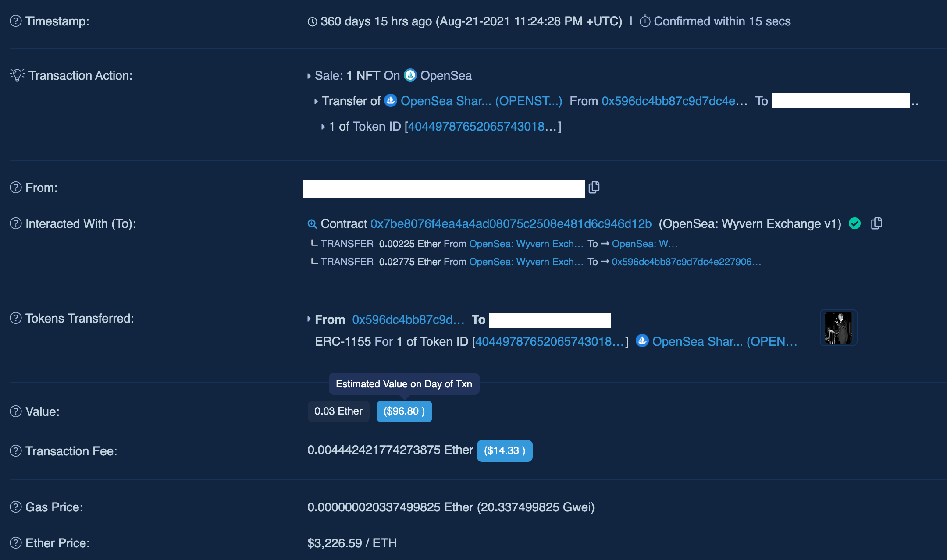This screenshot has width=947, height=560.
Task: Click the Timestamp help question-mark icon
Action: pyautogui.click(x=16, y=21)
